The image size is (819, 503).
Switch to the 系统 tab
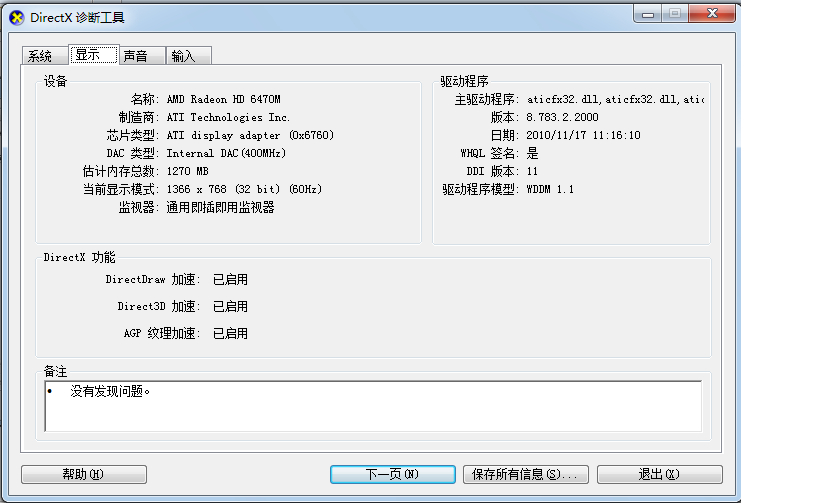click(x=45, y=55)
